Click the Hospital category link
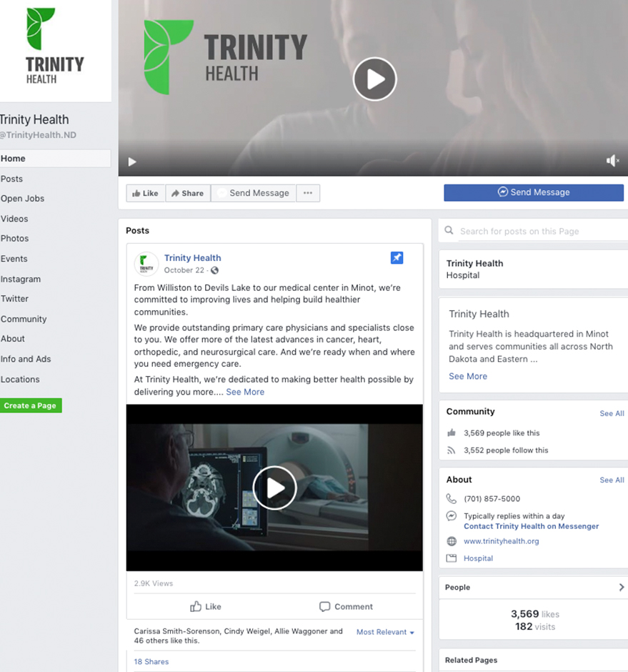The height and width of the screenshot is (672, 628). tap(478, 558)
